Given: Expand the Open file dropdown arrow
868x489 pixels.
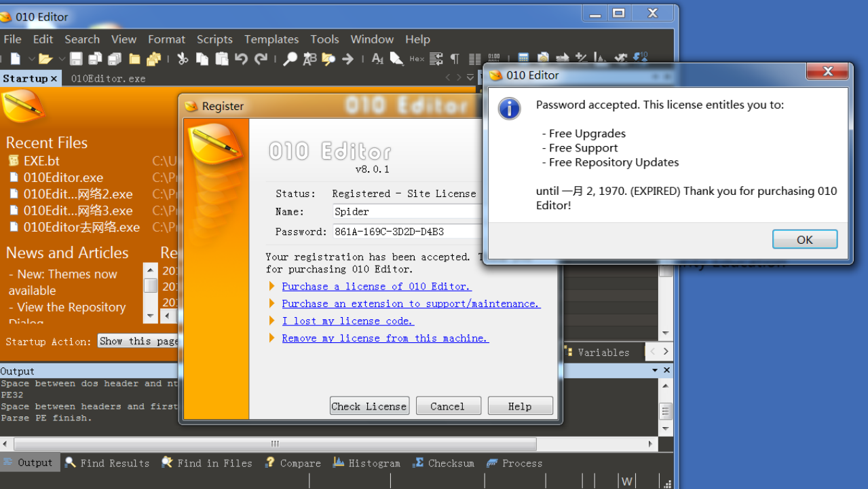Looking at the screenshot, I should pyautogui.click(x=62, y=59).
